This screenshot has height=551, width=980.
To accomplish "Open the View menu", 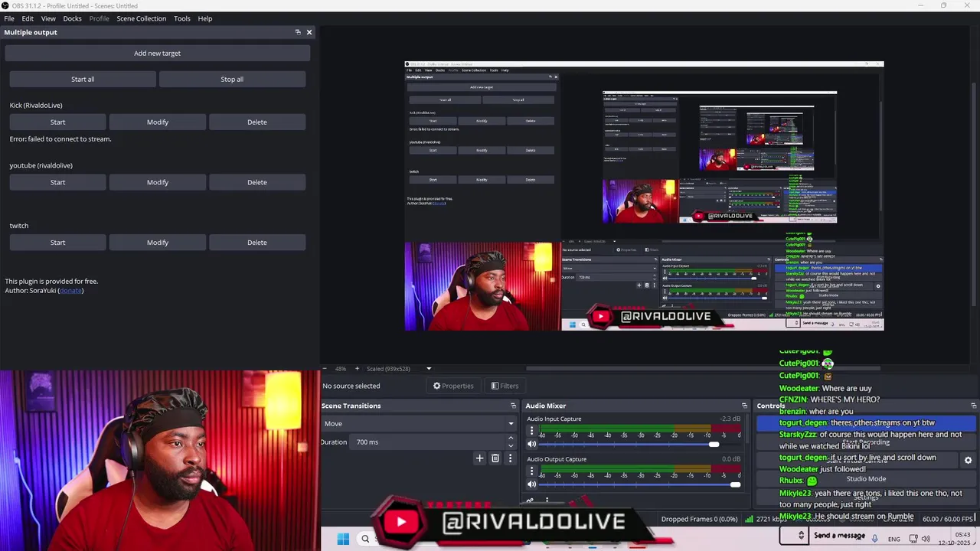I will coord(48,18).
